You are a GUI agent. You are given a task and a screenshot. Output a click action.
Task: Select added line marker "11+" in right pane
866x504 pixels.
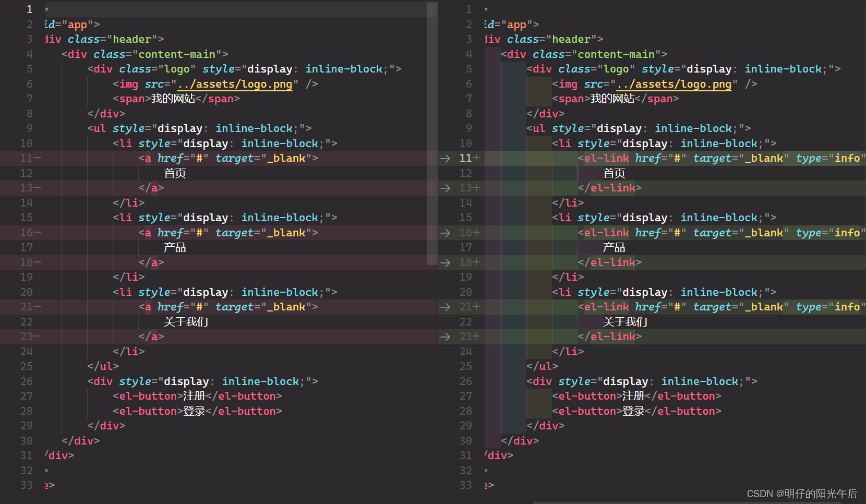(x=470, y=158)
